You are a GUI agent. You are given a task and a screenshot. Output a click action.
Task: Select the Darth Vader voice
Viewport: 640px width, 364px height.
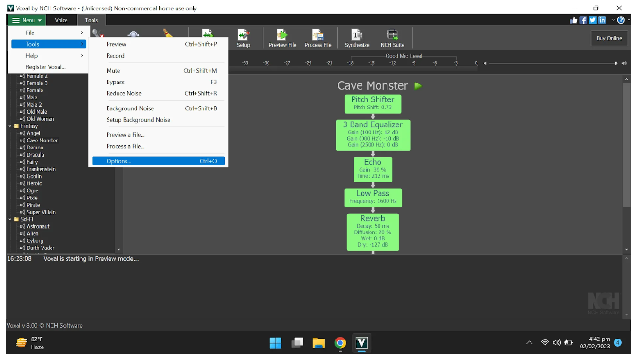tap(41, 248)
